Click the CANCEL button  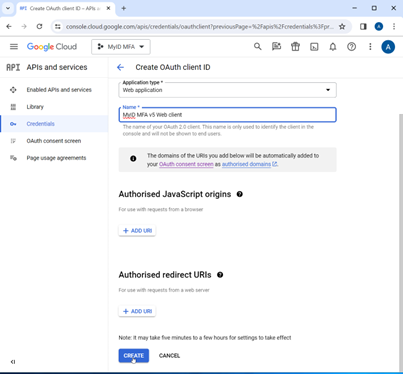point(169,356)
